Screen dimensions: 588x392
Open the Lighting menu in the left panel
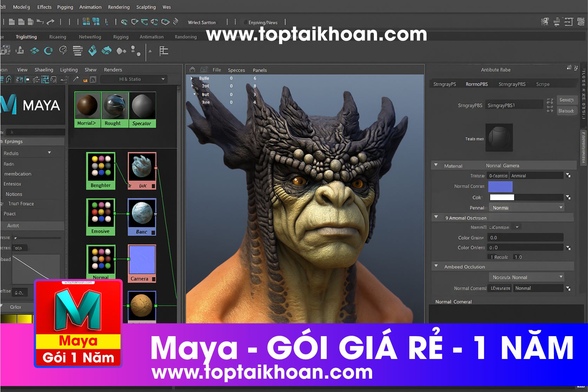[x=69, y=70]
